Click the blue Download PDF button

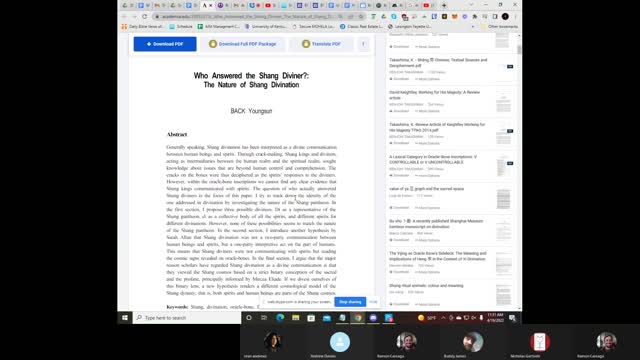(x=165, y=44)
